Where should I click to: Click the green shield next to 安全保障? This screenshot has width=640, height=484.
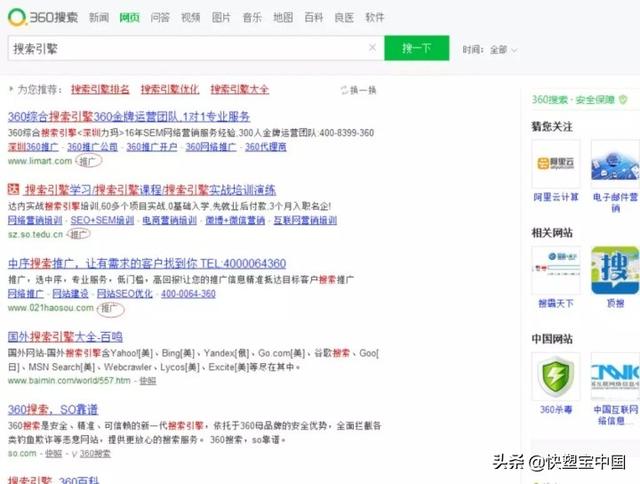(623, 100)
